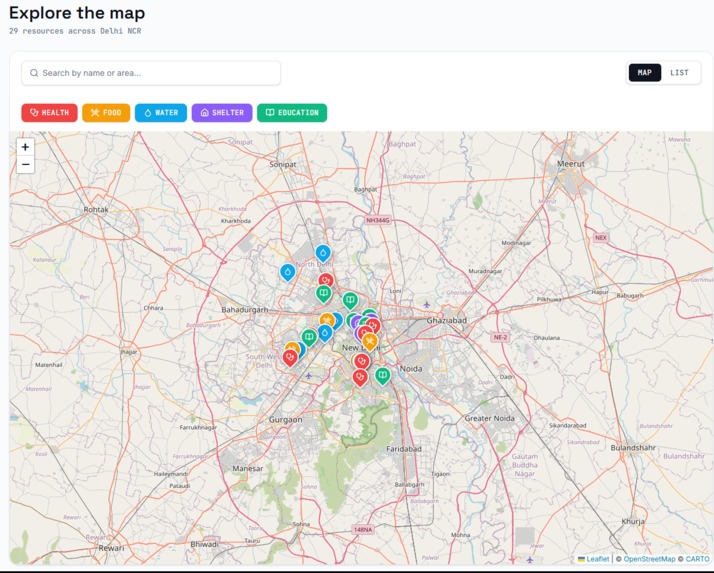Toggle the Health category filter
This screenshot has width=714, height=573.
(x=49, y=113)
